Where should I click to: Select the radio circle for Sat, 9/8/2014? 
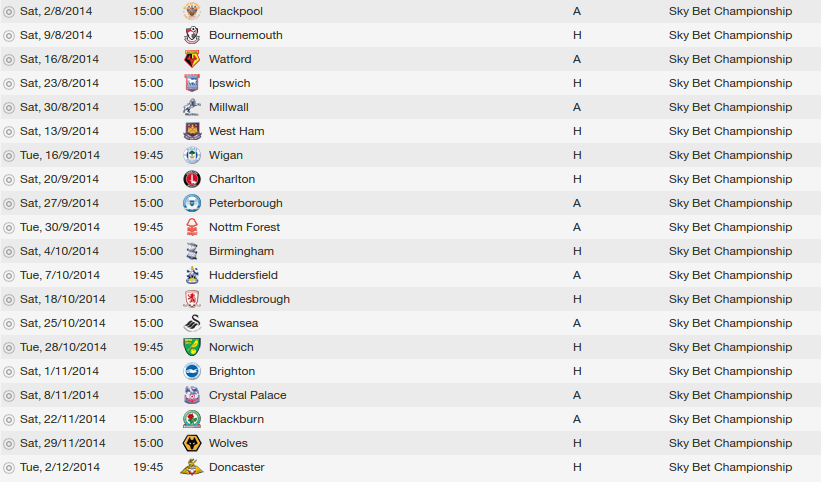tap(9, 36)
